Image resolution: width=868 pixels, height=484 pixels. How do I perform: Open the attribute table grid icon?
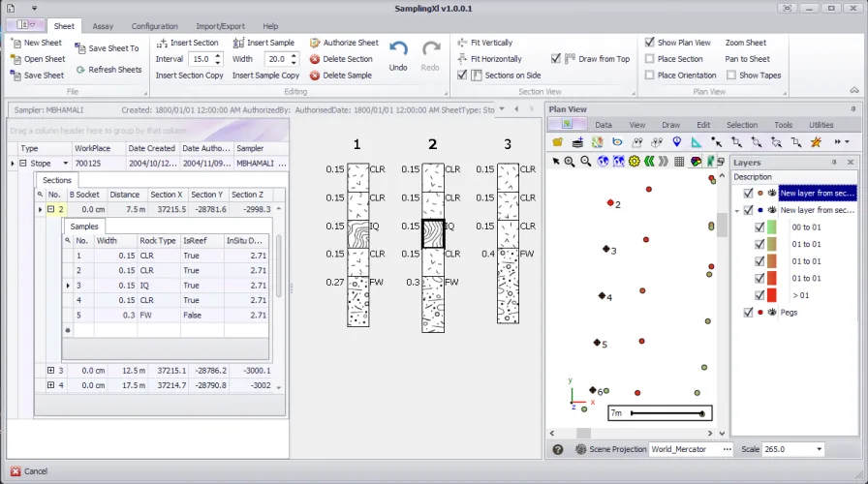pyautogui.click(x=679, y=162)
